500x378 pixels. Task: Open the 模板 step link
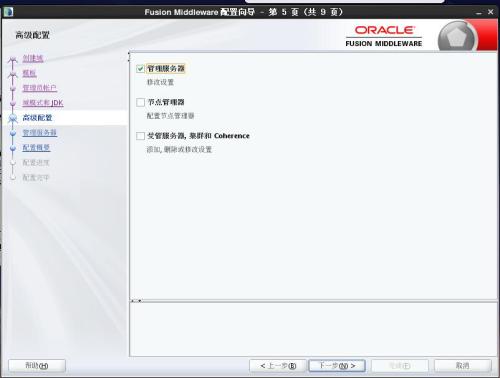29,73
